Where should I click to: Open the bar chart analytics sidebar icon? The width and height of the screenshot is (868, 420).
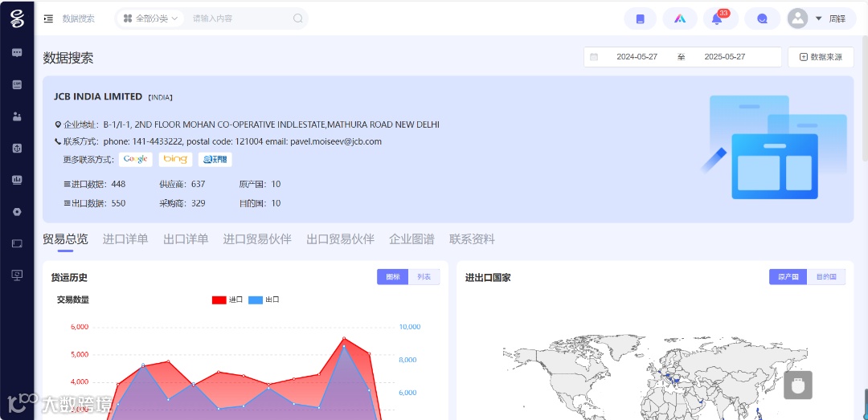pos(17,180)
